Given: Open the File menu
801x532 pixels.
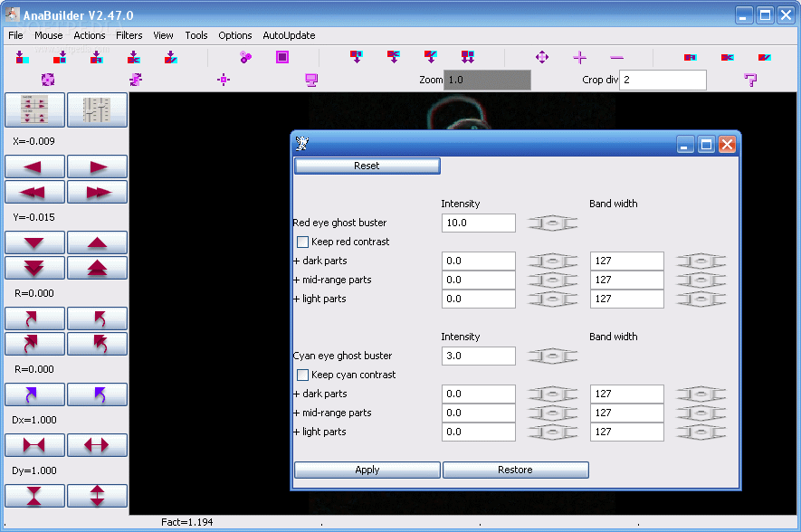Looking at the screenshot, I should 15,35.
